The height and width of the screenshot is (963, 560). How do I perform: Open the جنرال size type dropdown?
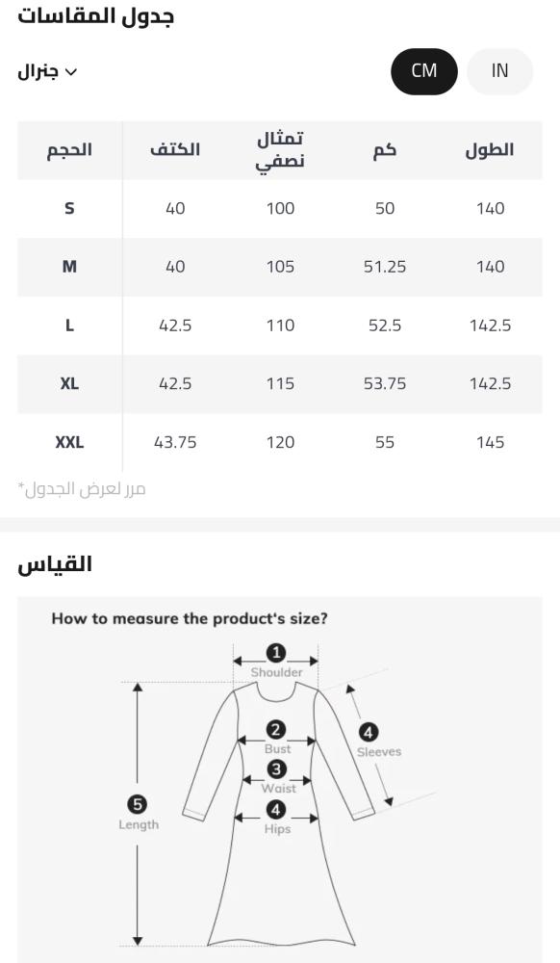(47, 72)
